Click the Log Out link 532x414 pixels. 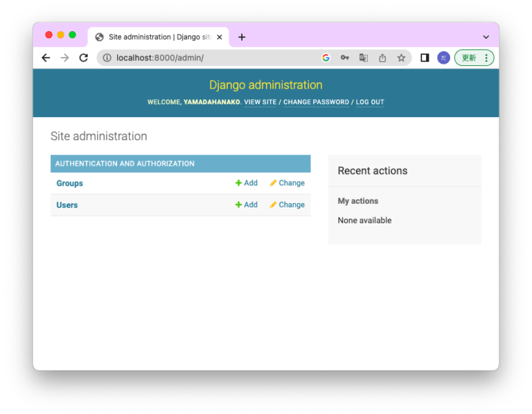click(370, 103)
